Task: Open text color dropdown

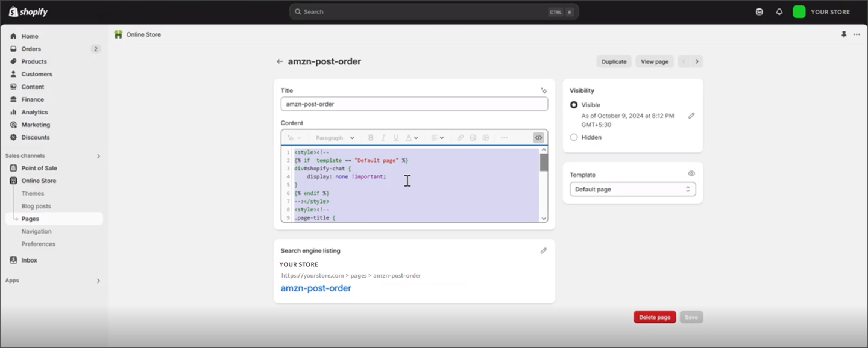Action: click(412, 138)
